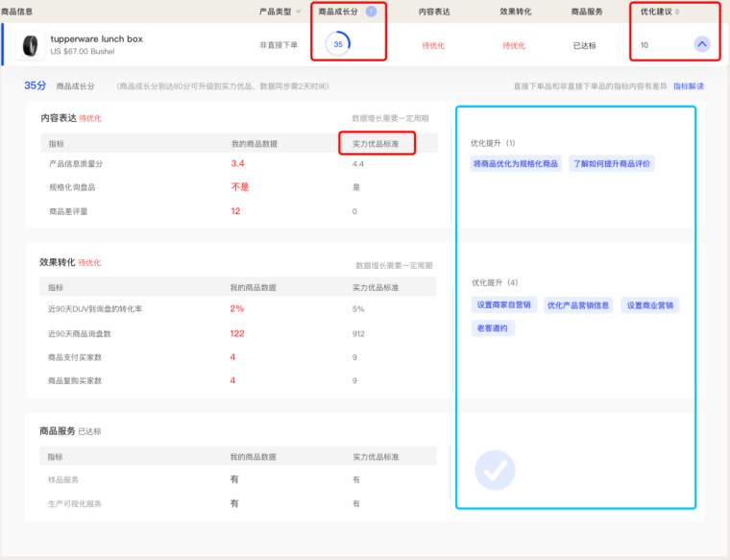730x560 pixels.
Task: Sort by the 优化建议 column arrows
Action: pyautogui.click(x=677, y=12)
